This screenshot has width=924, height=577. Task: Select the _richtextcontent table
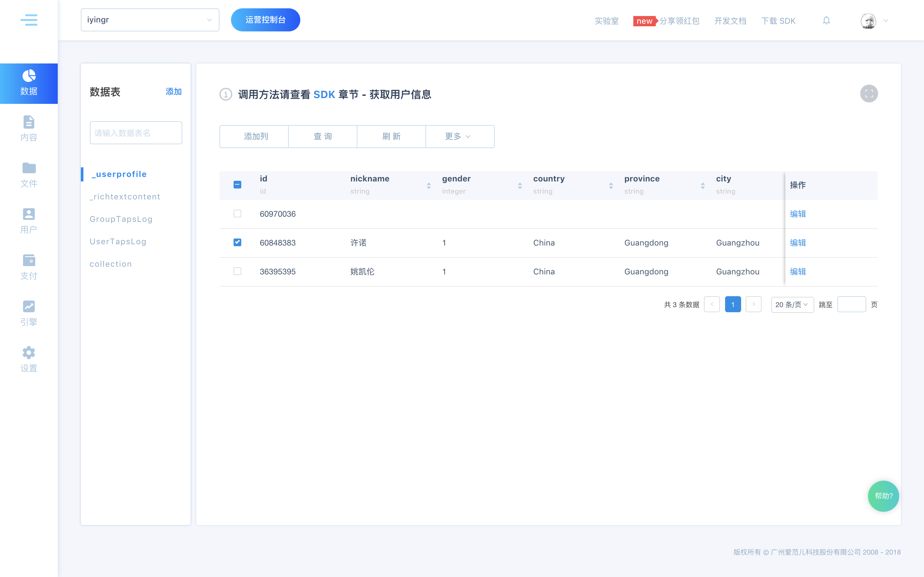(x=125, y=197)
